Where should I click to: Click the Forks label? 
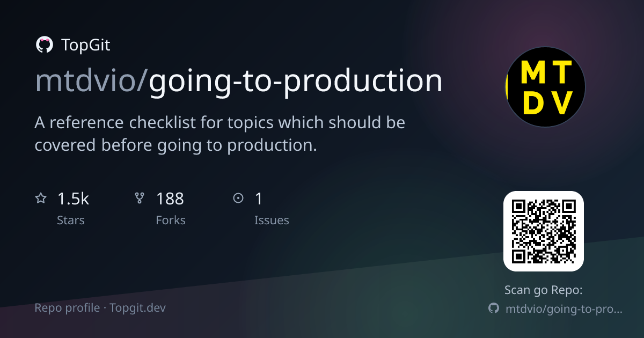(171, 220)
